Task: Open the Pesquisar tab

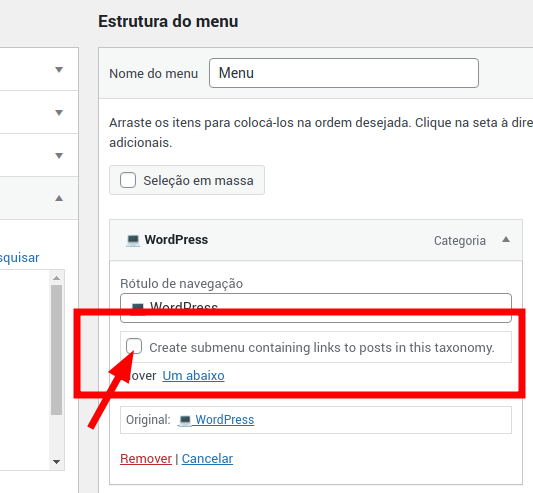Action: [x=19, y=258]
